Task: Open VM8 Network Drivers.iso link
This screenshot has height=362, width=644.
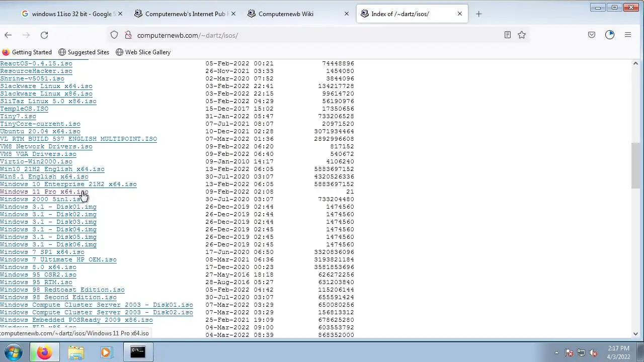Action: click(x=46, y=146)
